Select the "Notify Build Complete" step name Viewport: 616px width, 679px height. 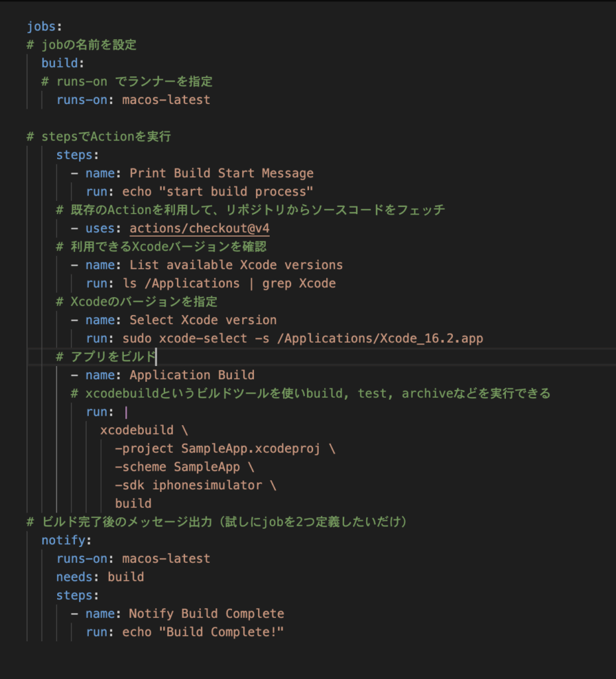(x=206, y=613)
